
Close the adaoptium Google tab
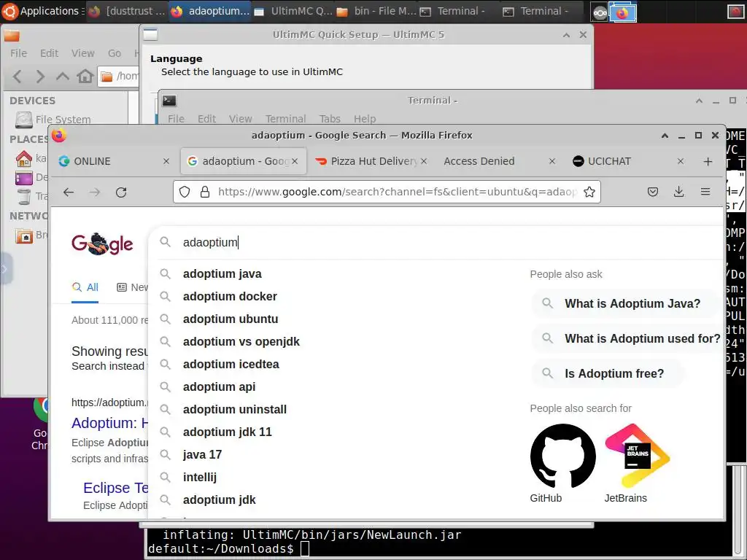coord(295,161)
